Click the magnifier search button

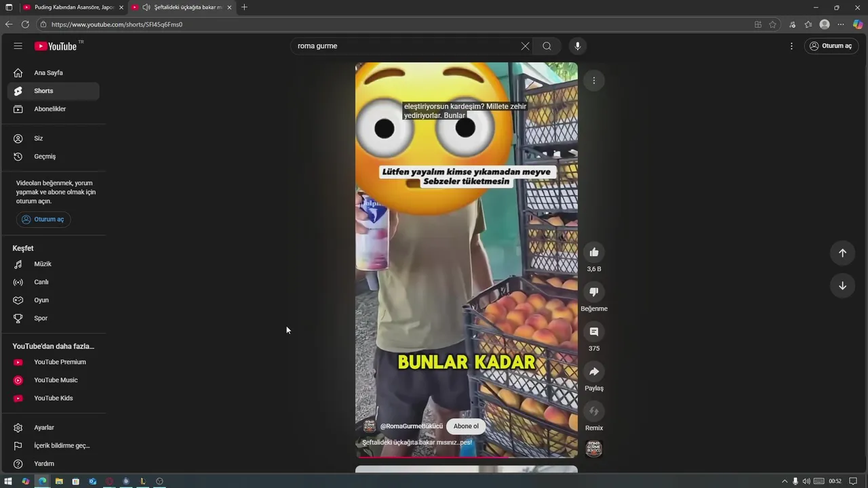547,46
